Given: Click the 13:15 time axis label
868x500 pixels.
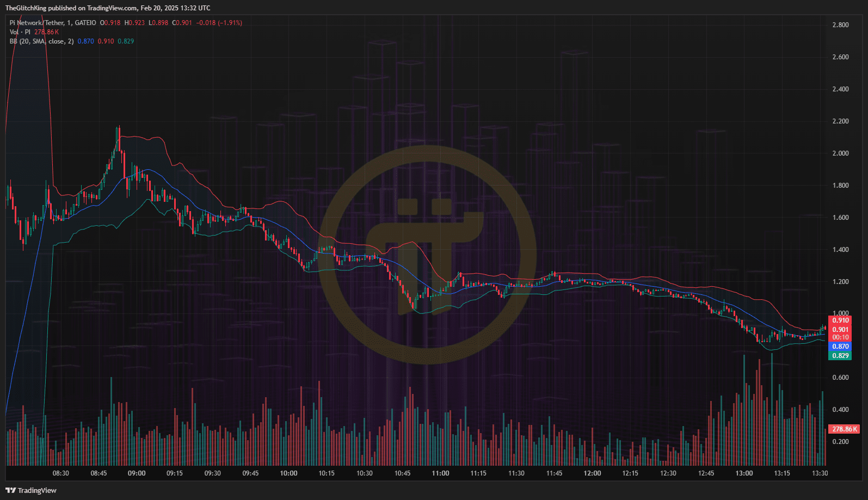Looking at the screenshot, I should [782, 473].
